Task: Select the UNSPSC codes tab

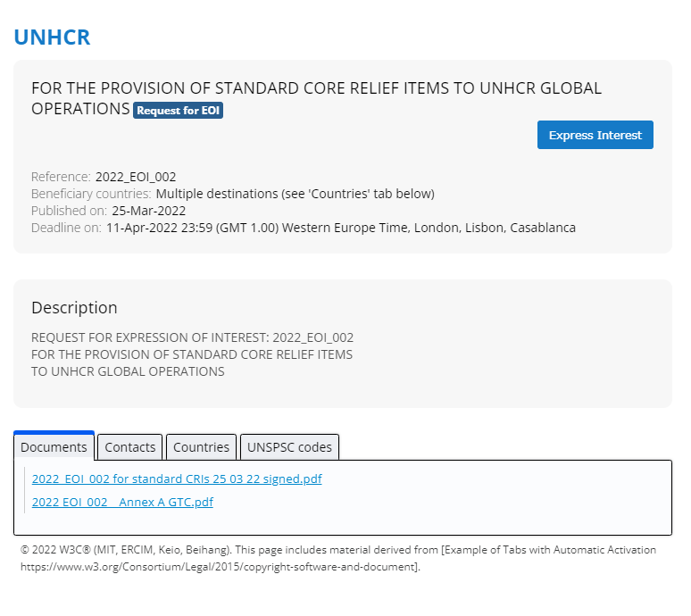Action: [x=289, y=447]
